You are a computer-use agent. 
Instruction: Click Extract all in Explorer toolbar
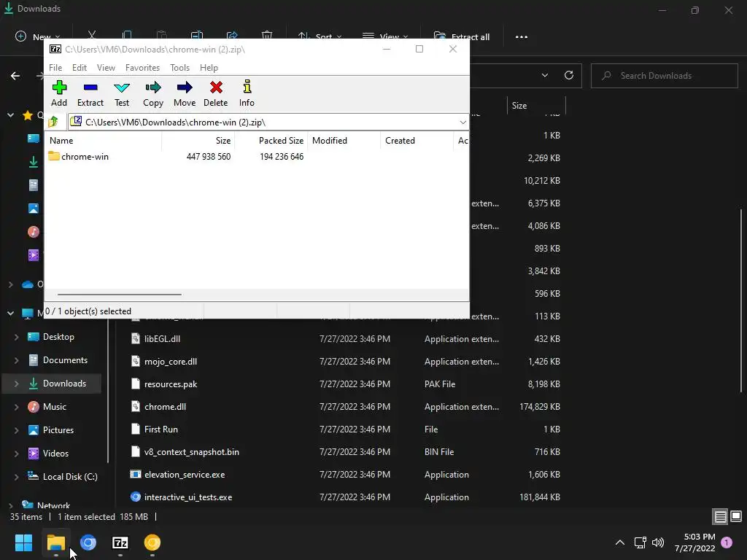pyautogui.click(x=462, y=36)
